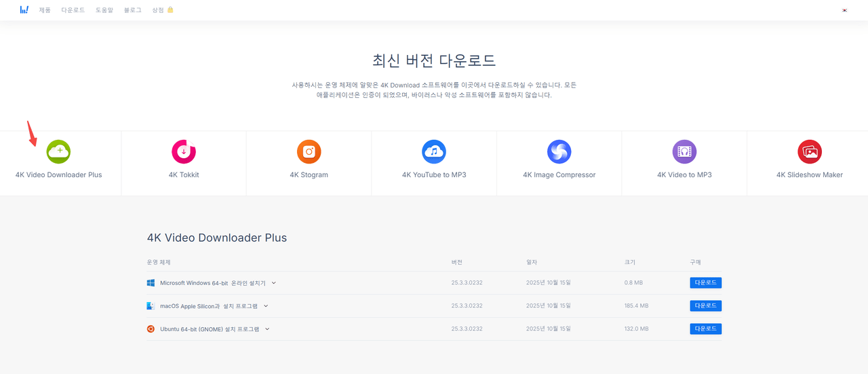Image resolution: width=868 pixels, height=374 pixels.
Task: Open the 제품 menu
Action: pyautogui.click(x=45, y=10)
